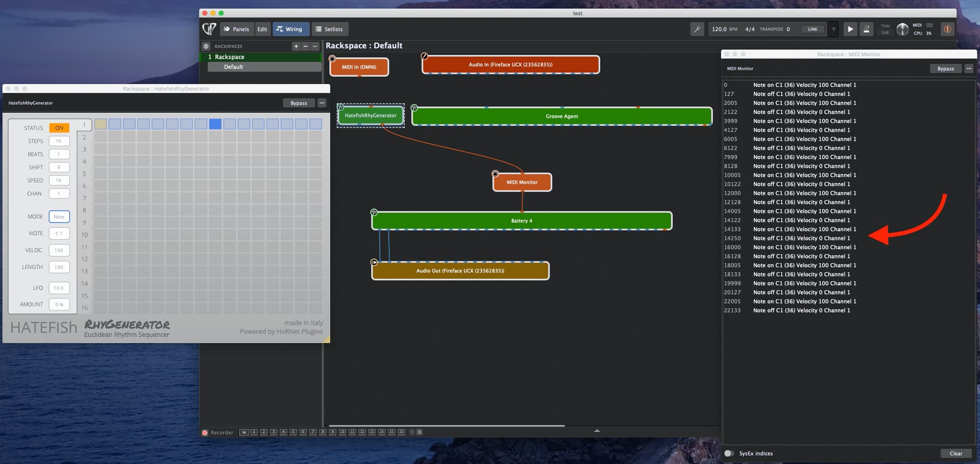This screenshot has width=980, height=464.
Task: Open the HatefishRhyGenerator three-dots menu
Action: [x=322, y=103]
